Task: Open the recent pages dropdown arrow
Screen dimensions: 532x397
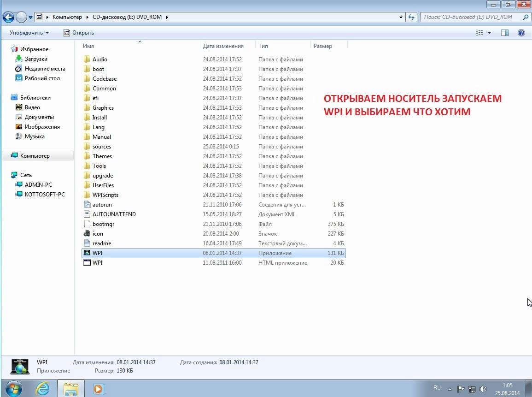Action: (x=30, y=18)
